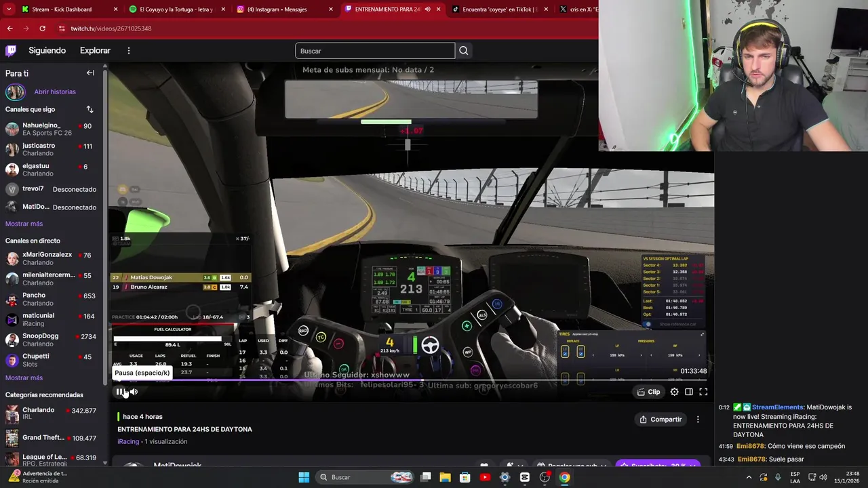Toggle theatre mode in the player

tap(689, 392)
